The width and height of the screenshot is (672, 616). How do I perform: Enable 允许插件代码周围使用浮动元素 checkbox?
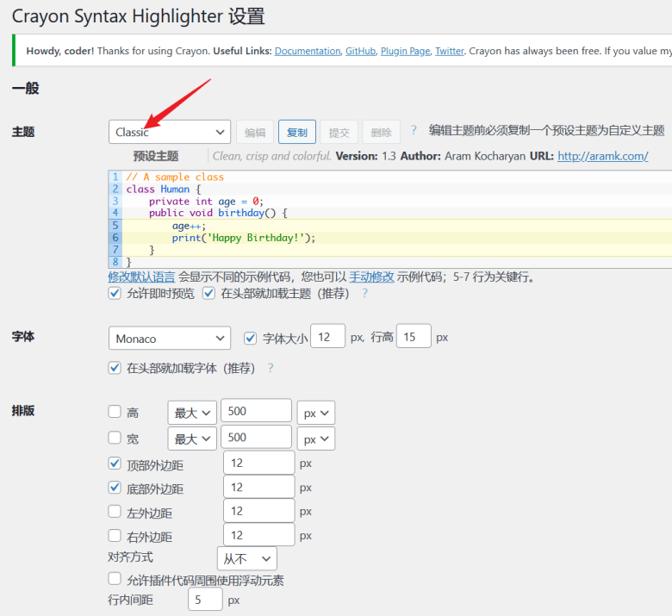[115, 579]
